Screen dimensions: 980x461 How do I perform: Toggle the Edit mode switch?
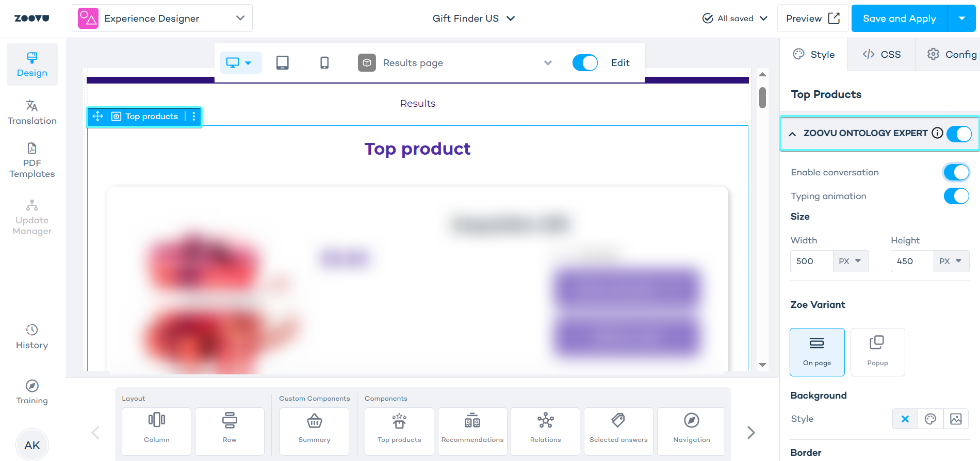(x=585, y=63)
